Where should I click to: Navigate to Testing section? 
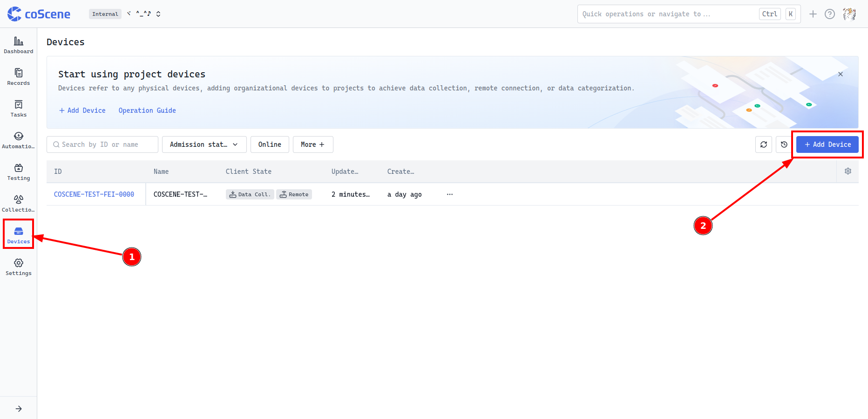click(x=19, y=172)
